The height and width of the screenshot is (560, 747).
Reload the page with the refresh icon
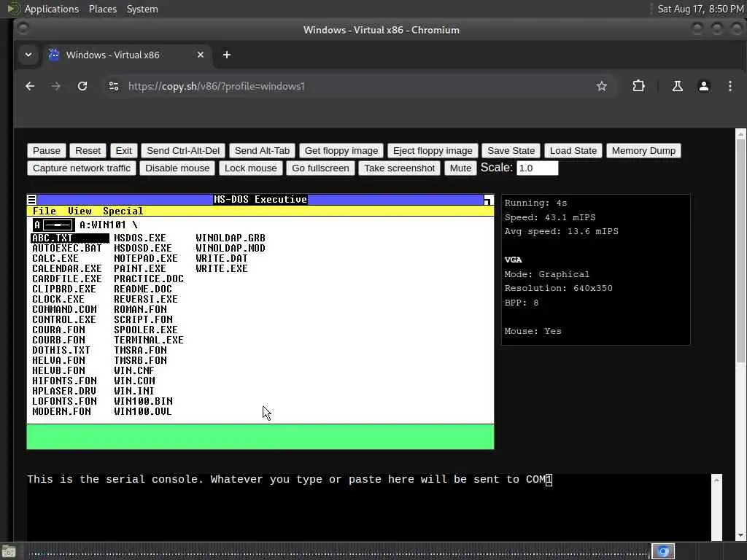click(x=82, y=86)
